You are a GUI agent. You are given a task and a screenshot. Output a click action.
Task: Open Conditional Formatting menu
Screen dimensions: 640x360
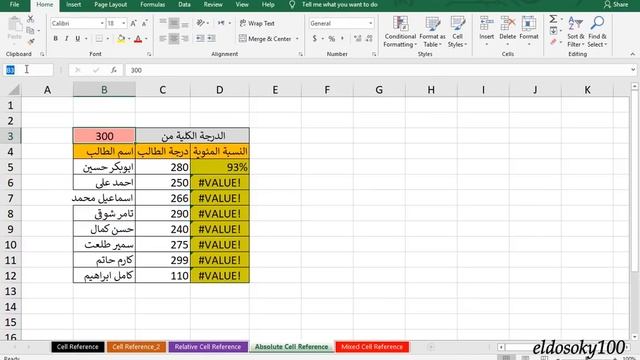(400, 31)
